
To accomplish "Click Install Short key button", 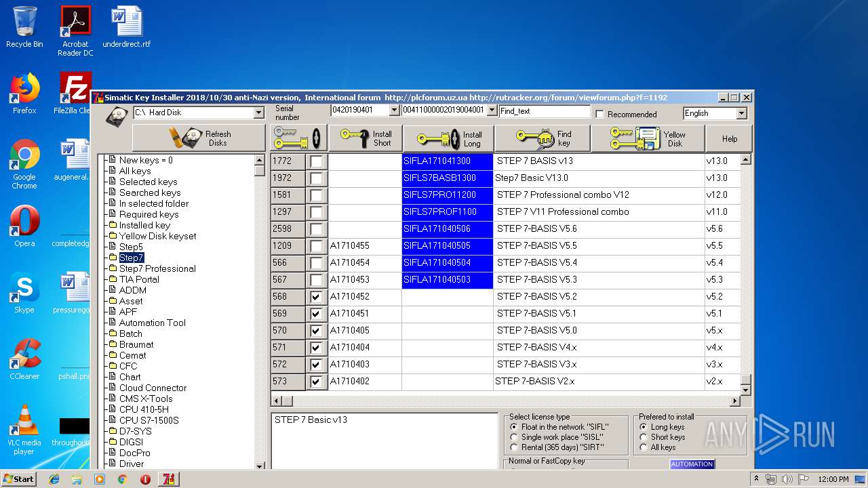I will [x=366, y=138].
